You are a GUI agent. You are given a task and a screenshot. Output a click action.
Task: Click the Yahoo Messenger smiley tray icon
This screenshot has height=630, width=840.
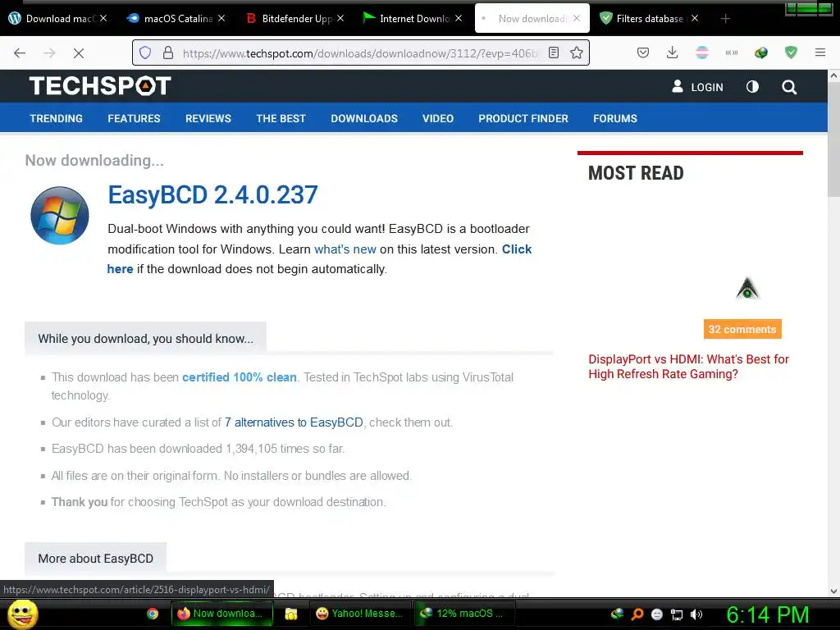657,614
